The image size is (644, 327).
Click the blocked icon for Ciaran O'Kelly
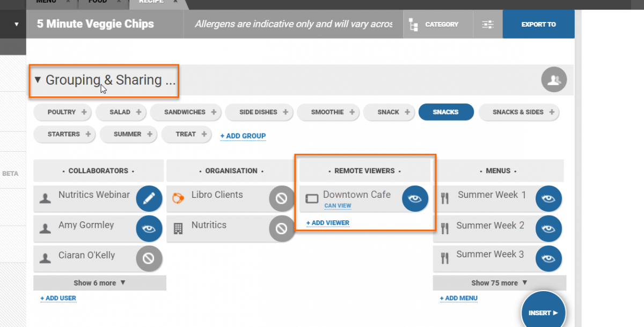click(x=149, y=259)
